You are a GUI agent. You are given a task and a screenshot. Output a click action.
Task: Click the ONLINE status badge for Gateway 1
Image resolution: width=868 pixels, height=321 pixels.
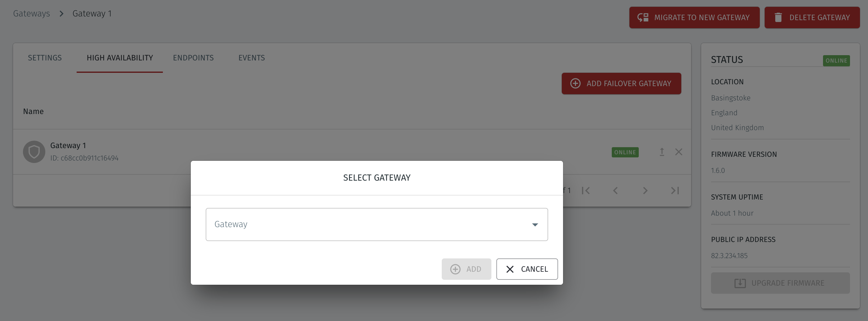(625, 152)
